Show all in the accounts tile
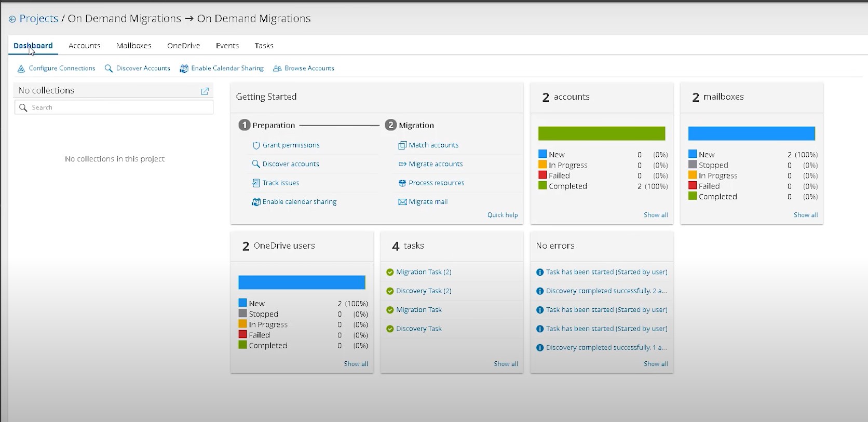This screenshot has width=868, height=422. (655, 215)
